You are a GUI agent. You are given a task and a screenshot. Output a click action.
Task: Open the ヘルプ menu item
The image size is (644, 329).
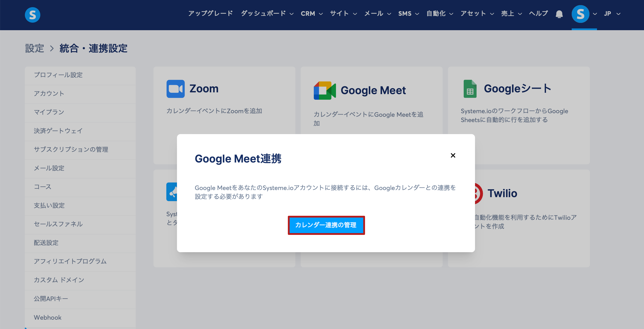point(538,14)
